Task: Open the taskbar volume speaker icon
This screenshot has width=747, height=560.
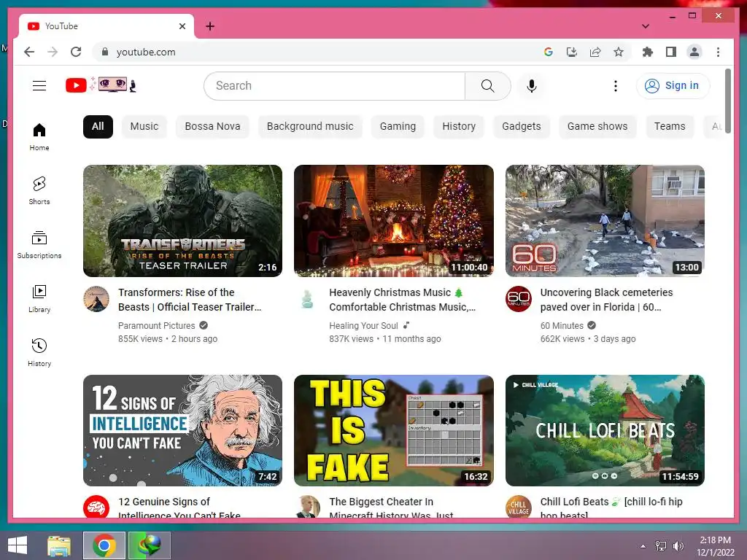Action: pyautogui.click(x=678, y=546)
